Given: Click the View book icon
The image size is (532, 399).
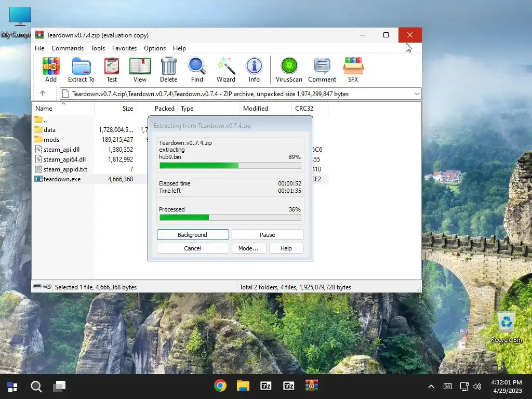Looking at the screenshot, I should coord(140,70).
